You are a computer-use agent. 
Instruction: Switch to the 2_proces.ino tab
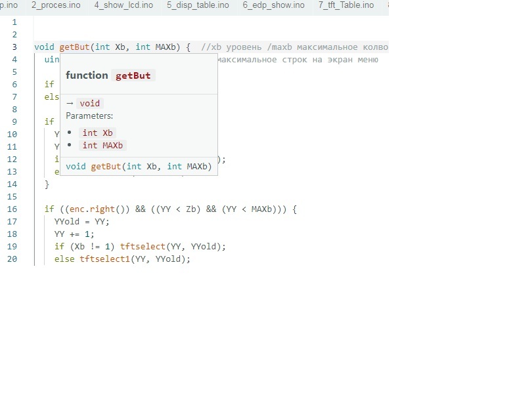click(56, 5)
